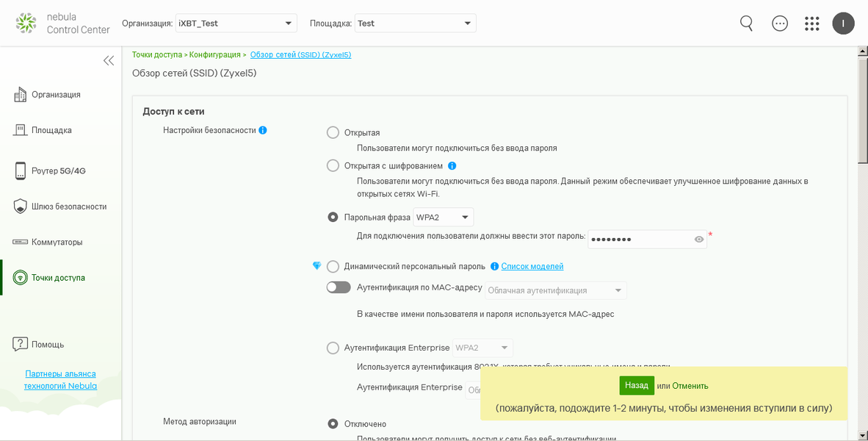This screenshot has height=441, width=868.
Task: Show password with the eye icon
Action: [699, 239]
